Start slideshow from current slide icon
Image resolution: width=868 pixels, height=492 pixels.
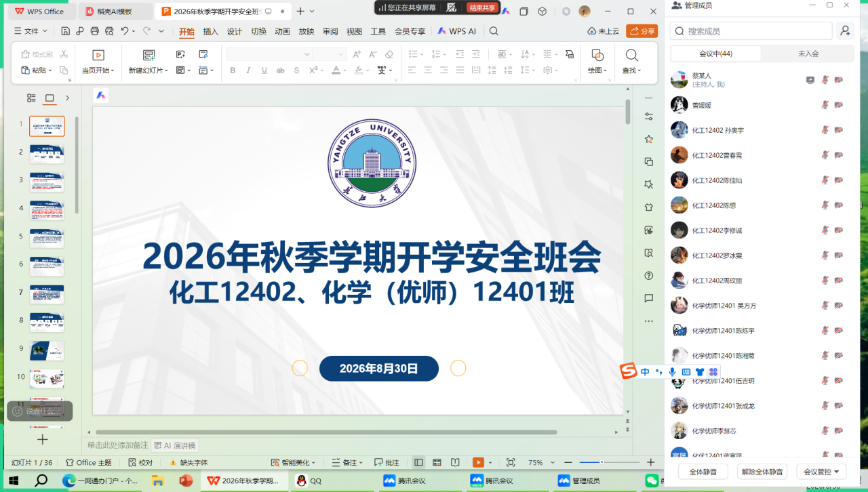tap(98, 56)
